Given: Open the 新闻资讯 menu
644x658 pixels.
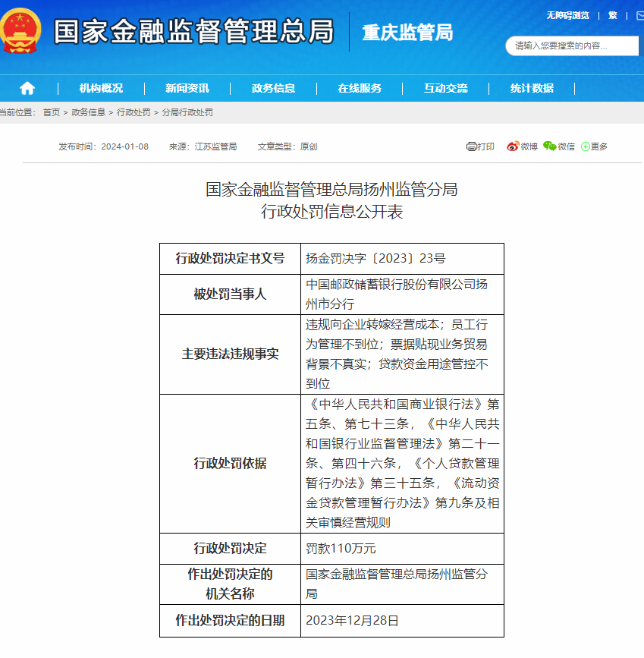Looking at the screenshot, I should click(187, 88).
